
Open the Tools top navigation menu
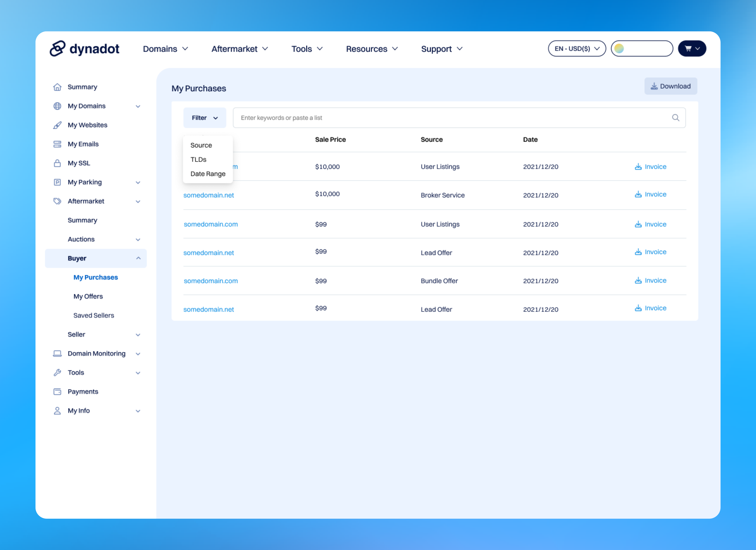(x=307, y=49)
